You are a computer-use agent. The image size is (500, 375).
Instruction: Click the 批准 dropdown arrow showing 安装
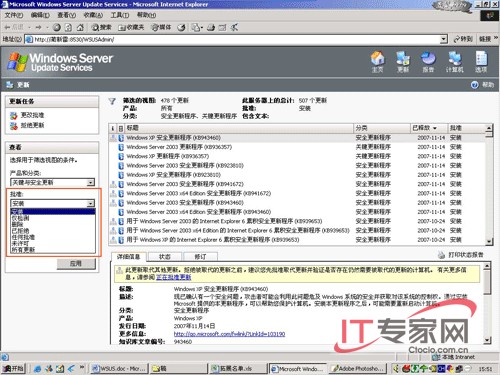pyautogui.click(x=91, y=203)
